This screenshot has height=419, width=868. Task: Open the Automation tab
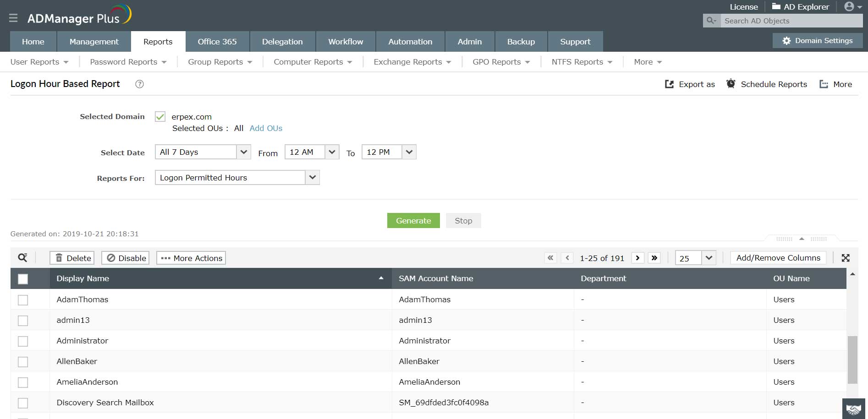410,42
